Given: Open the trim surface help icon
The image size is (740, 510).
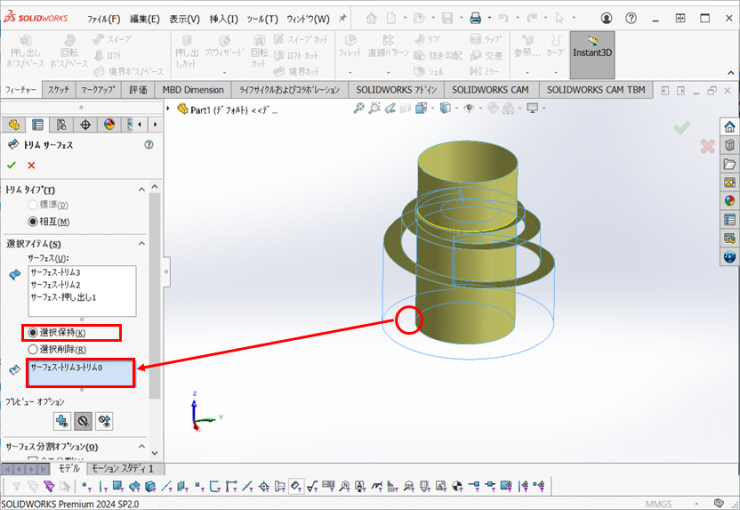Looking at the screenshot, I should 149,145.
